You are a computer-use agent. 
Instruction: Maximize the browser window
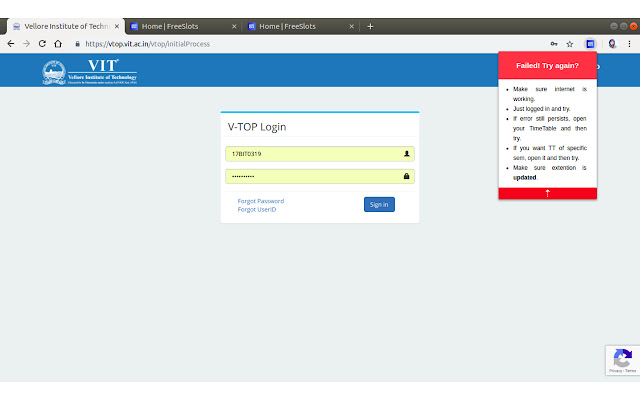(623, 26)
